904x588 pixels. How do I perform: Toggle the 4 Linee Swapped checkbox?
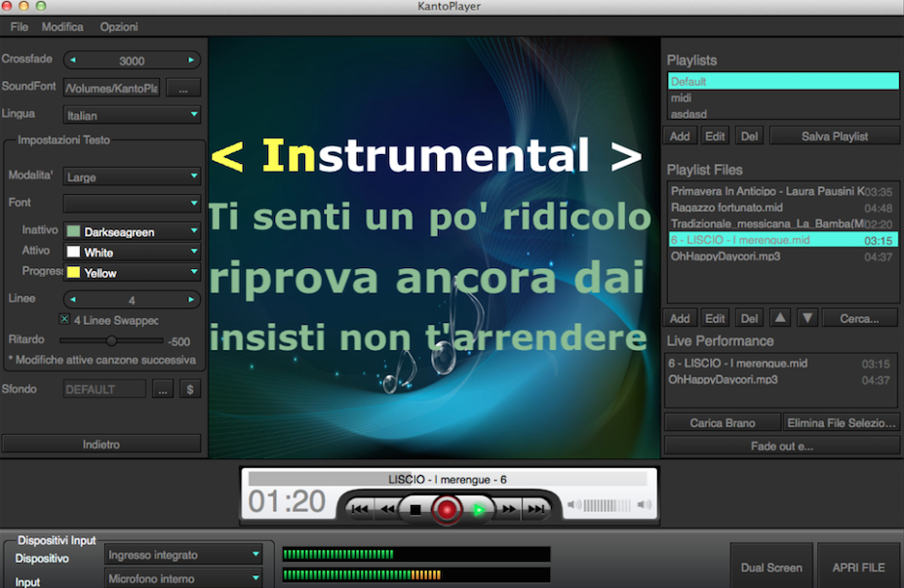tap(64, 320)
